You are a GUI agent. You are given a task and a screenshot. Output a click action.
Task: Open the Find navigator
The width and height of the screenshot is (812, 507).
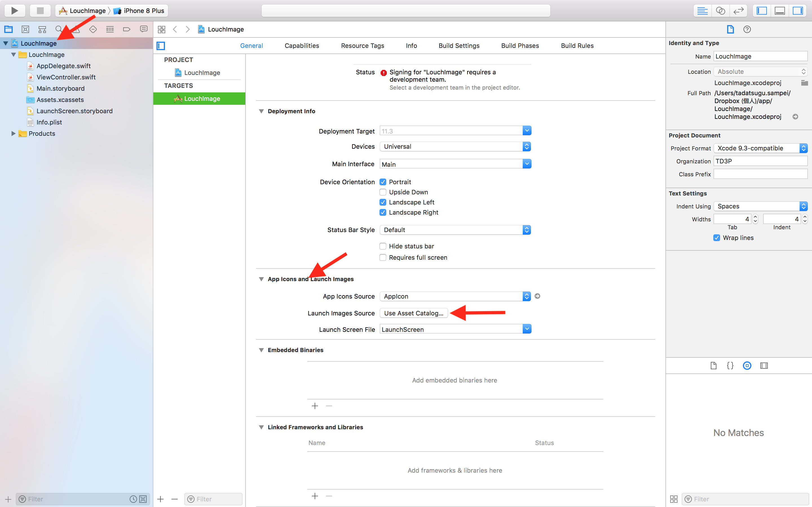click(x=58, y=29)
